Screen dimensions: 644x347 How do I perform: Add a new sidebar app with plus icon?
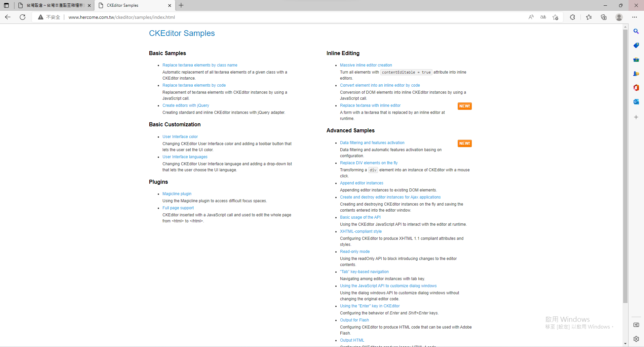[636, 117]
